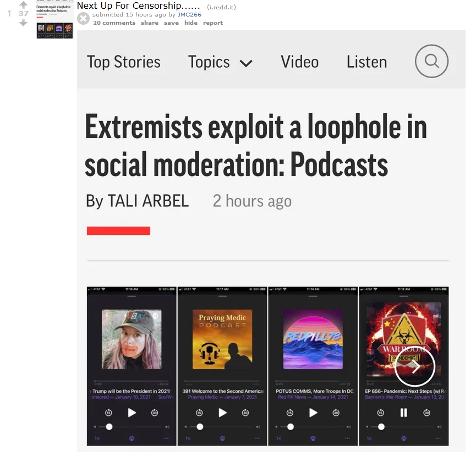Click the REDPILL78 cover art
Screen dimensions: 476x456
tap(313, 339)
